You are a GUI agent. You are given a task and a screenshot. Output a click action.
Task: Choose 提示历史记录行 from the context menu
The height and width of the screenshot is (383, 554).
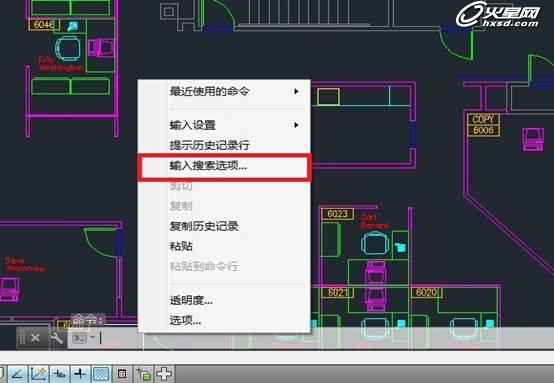click(224, 145)
